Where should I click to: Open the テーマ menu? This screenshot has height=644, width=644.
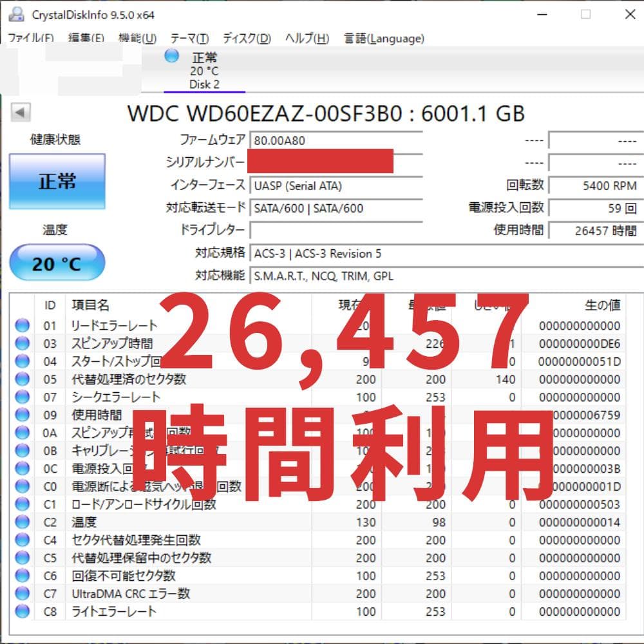pos(188,39)
